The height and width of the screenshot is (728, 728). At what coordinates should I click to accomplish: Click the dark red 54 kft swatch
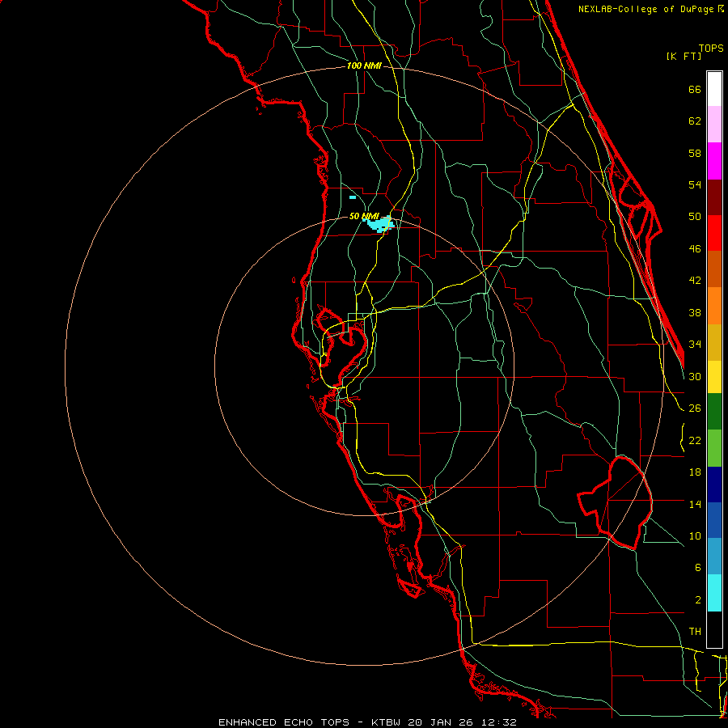[714, 197]
